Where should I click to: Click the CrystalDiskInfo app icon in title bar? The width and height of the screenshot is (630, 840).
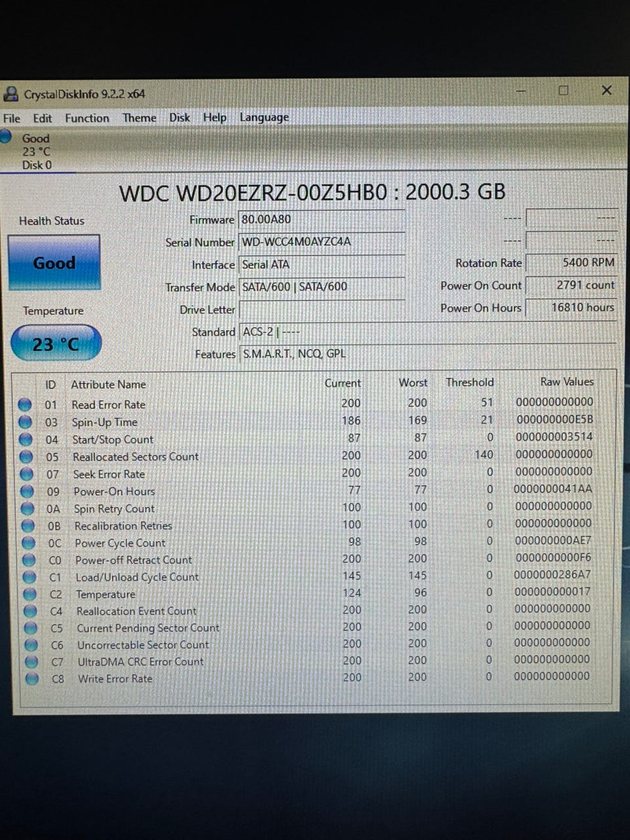tap(11, 94)
